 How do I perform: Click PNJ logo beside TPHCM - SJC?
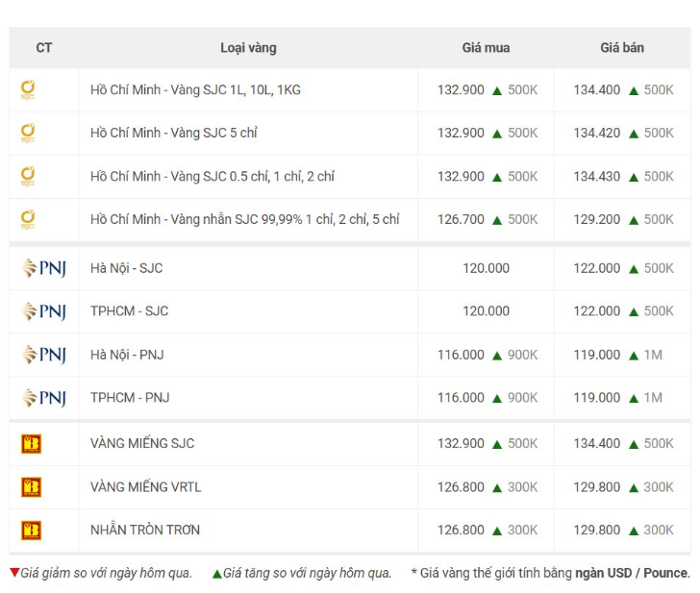44,311
